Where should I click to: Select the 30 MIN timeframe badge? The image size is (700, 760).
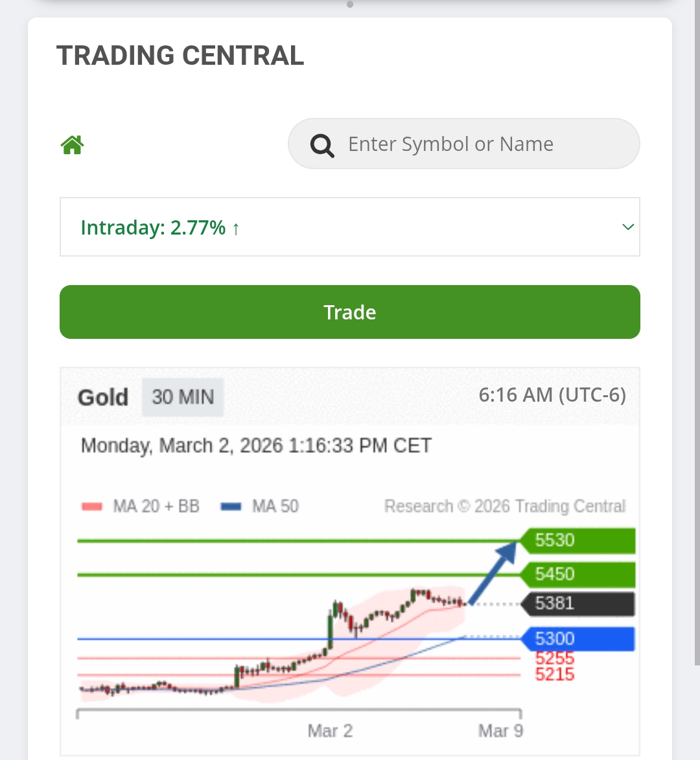click(183, 397)
